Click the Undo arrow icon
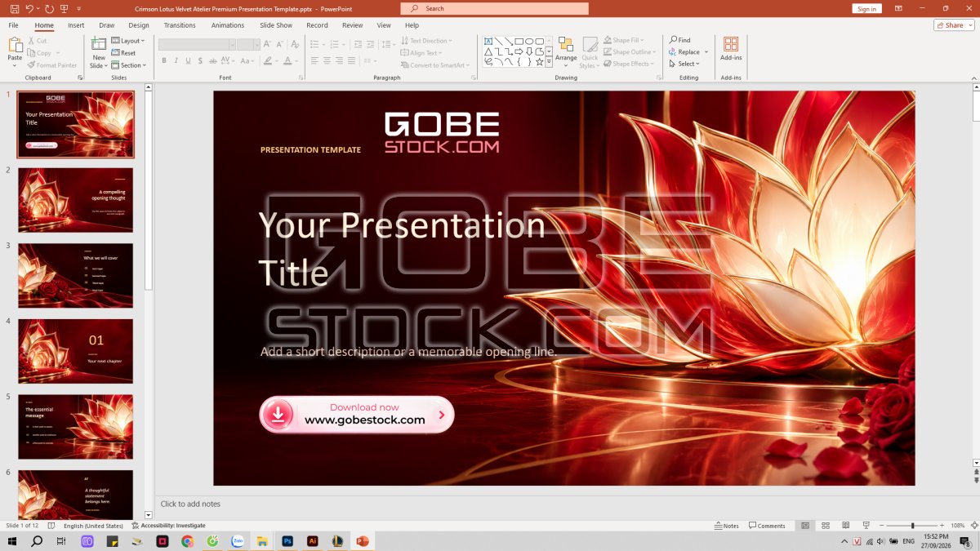 [x=29, y=8]
